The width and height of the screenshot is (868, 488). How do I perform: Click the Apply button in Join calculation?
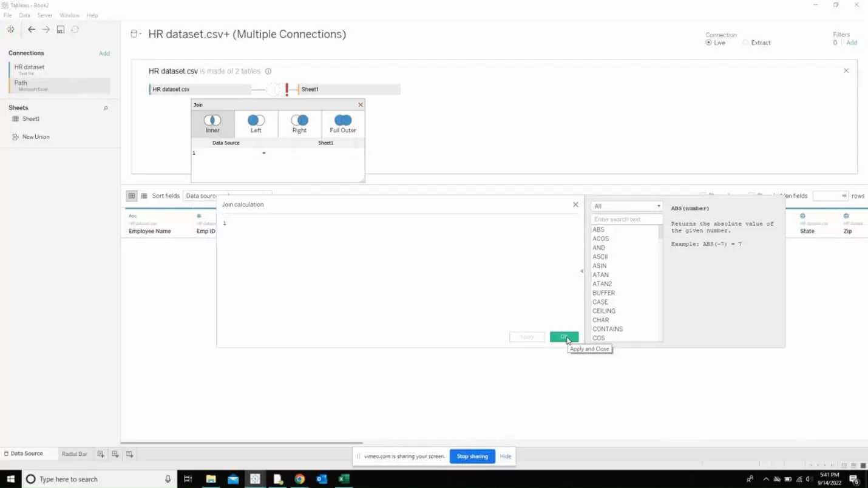click(527, 337)
